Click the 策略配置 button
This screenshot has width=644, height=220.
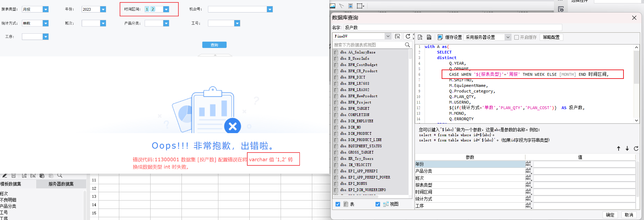(x=551, y=37)
